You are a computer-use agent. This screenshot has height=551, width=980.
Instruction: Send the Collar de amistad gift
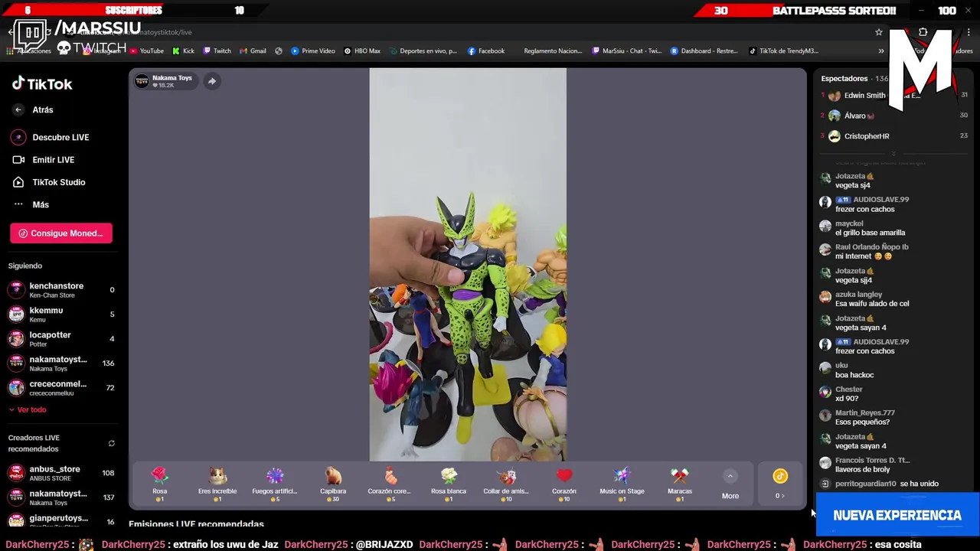(x=506, y=484)
